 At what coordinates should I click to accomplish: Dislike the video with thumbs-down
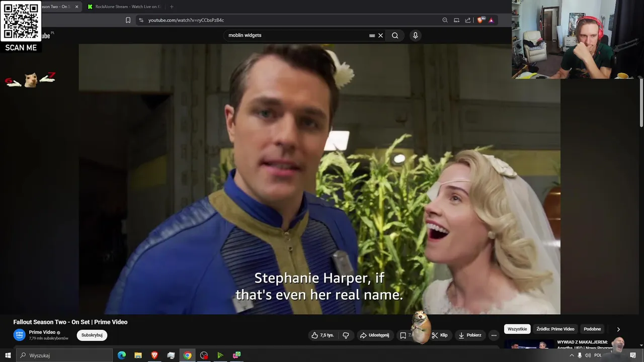pyautogui.click(x=346, y=335)
